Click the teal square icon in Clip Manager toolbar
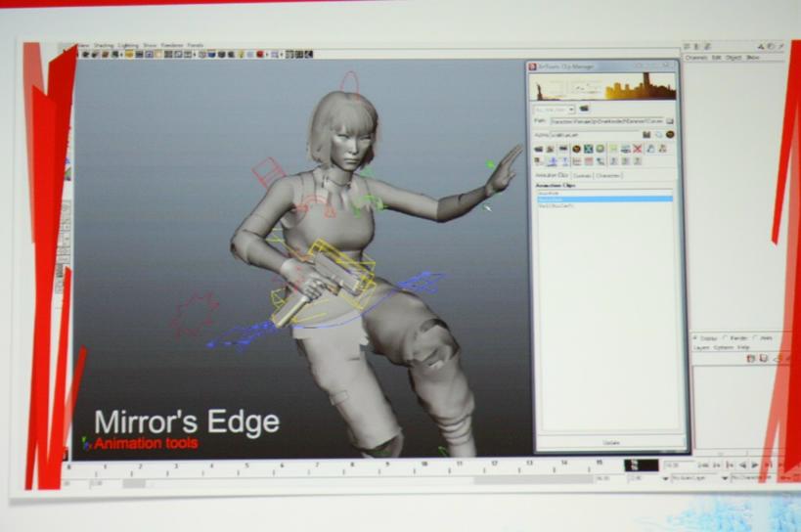 coord(589,149)
